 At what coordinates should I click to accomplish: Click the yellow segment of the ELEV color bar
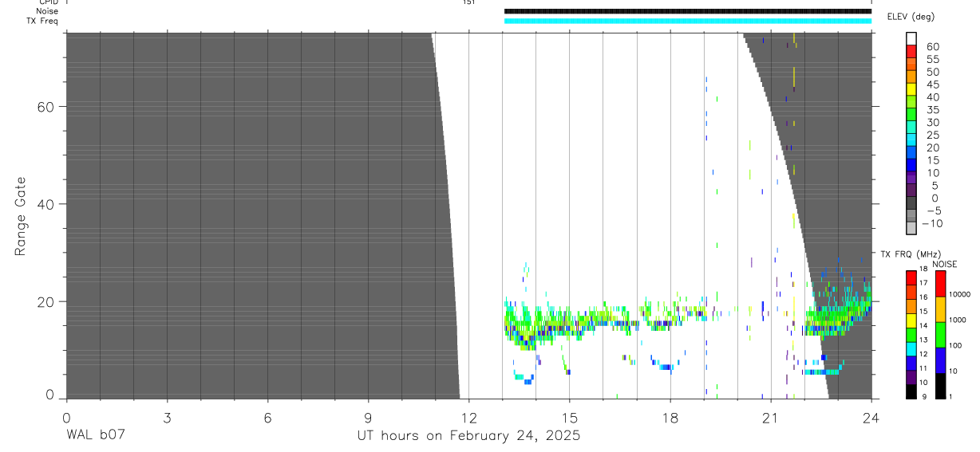click(x=911, y=89)
